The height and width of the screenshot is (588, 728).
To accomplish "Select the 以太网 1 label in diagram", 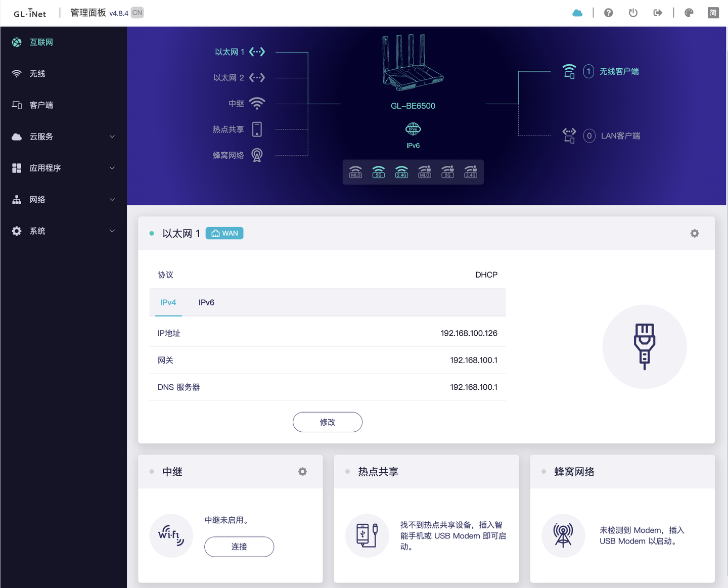I will click(x=230, y=52).
